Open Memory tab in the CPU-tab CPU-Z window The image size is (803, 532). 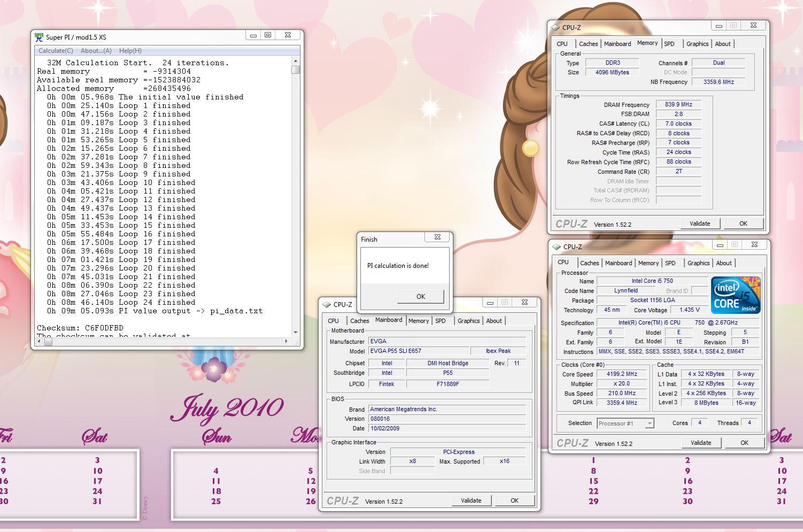(x=648, y=263)
